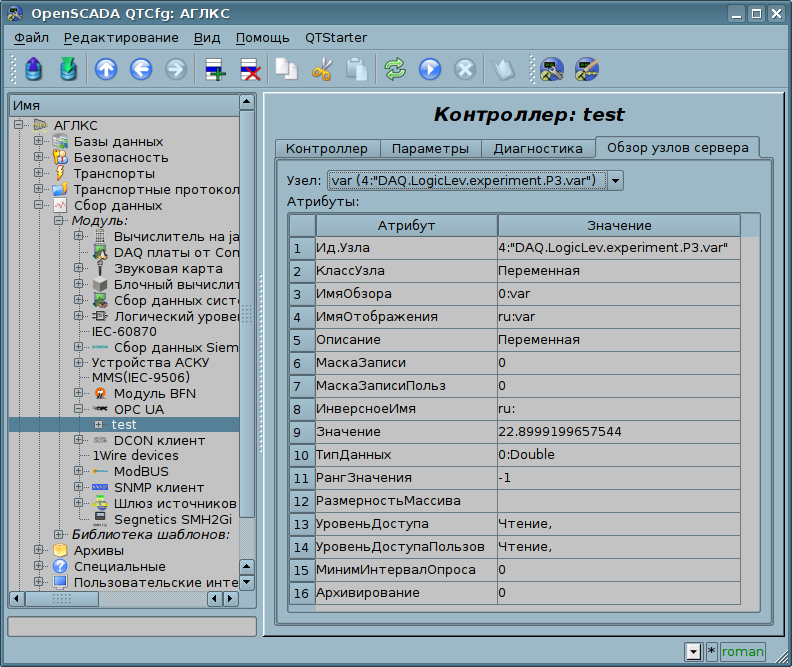Open the Параметры tab
Image resolution: width=792 pixels, height=667 pixels.
(429, 148)
